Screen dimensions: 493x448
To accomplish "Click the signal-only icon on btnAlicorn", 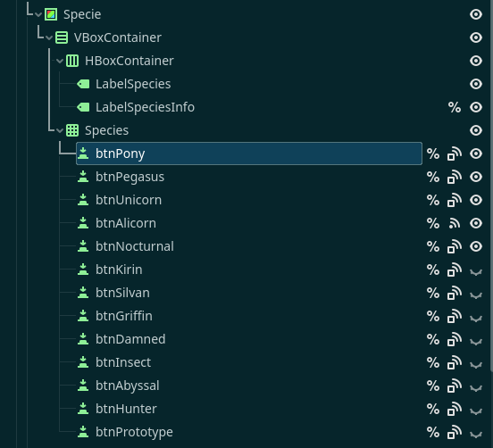I will pos(455,223).
